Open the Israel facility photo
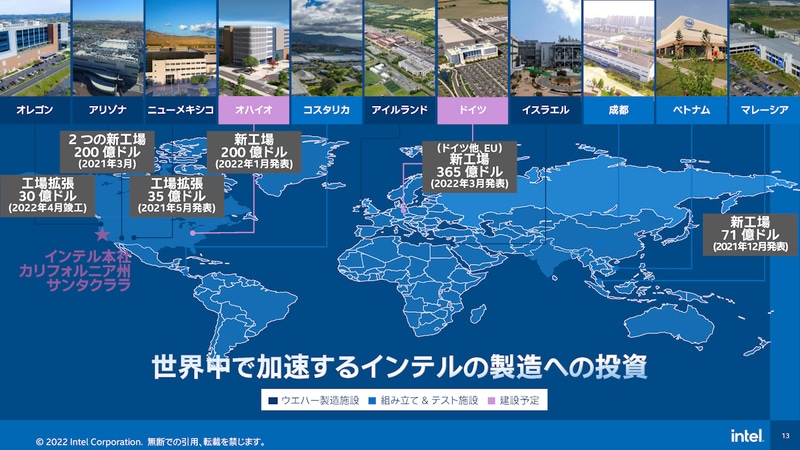The height and width of the screenshot is (450, 800). pyautogui.click(x=545, y=48)
